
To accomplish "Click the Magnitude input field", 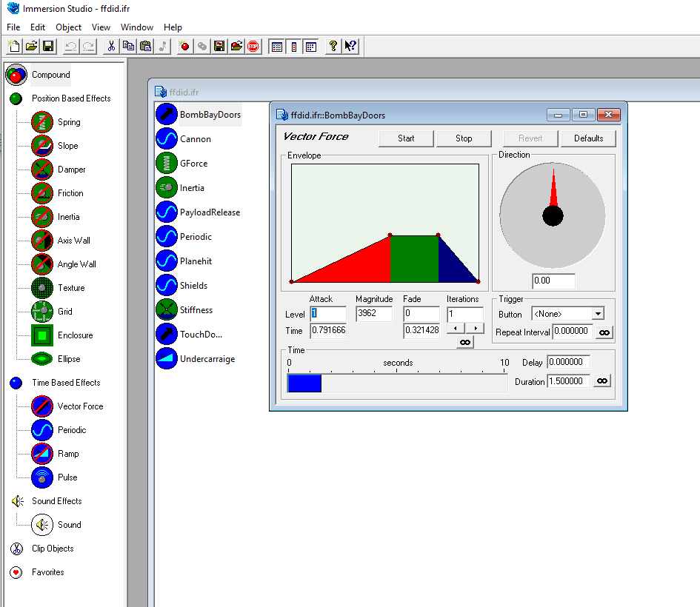I will click(x=376, y=314).
